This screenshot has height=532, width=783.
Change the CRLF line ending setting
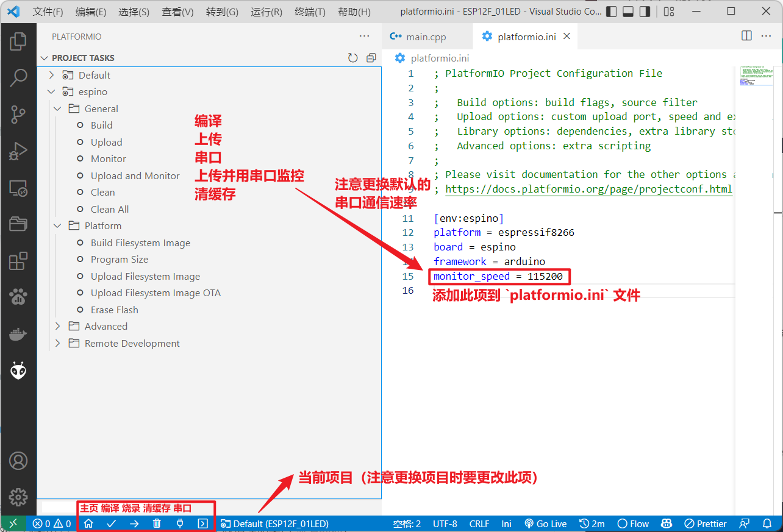479,523
